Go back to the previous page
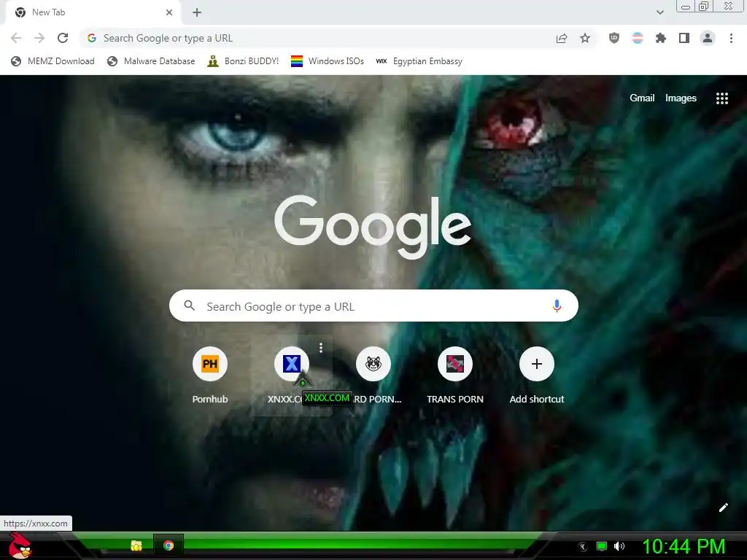This screenshot has width=747, height=560. [16, 38]
